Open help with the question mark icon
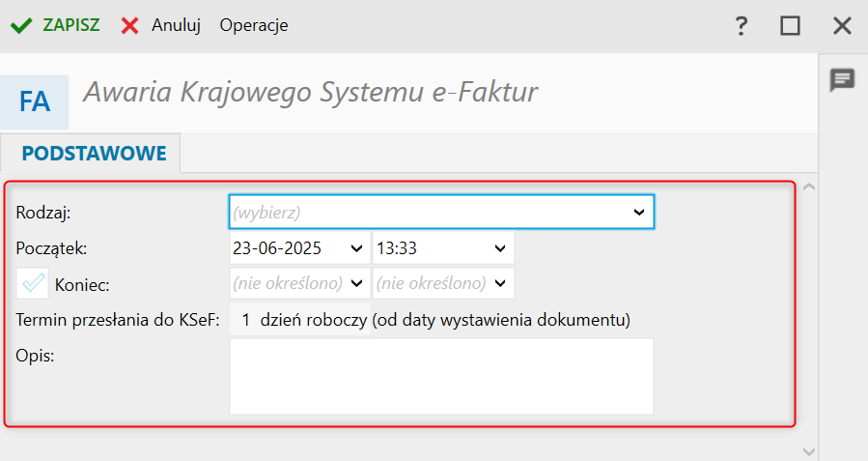 point(742,26)
